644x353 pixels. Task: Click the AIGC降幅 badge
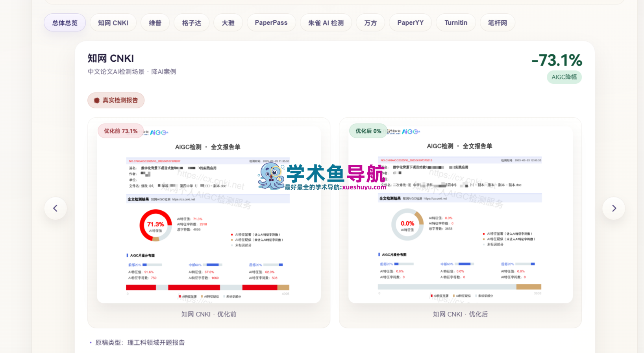click(564, 77)
